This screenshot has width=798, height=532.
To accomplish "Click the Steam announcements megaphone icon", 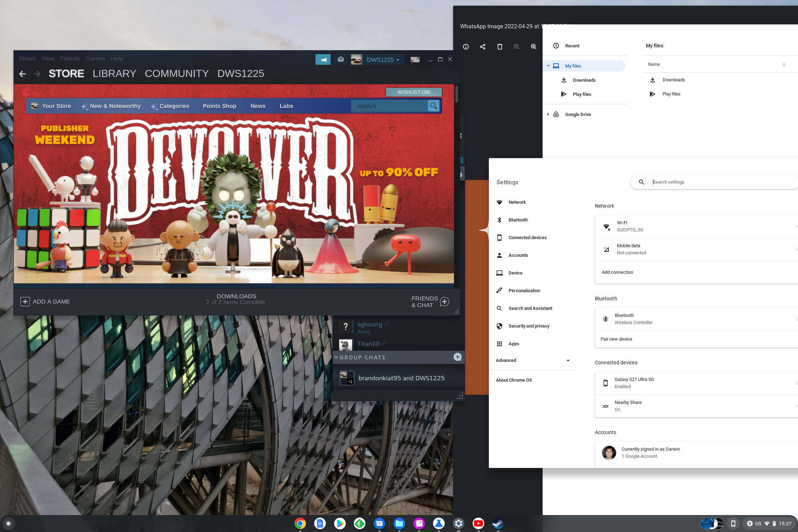I will pos(323,59).
